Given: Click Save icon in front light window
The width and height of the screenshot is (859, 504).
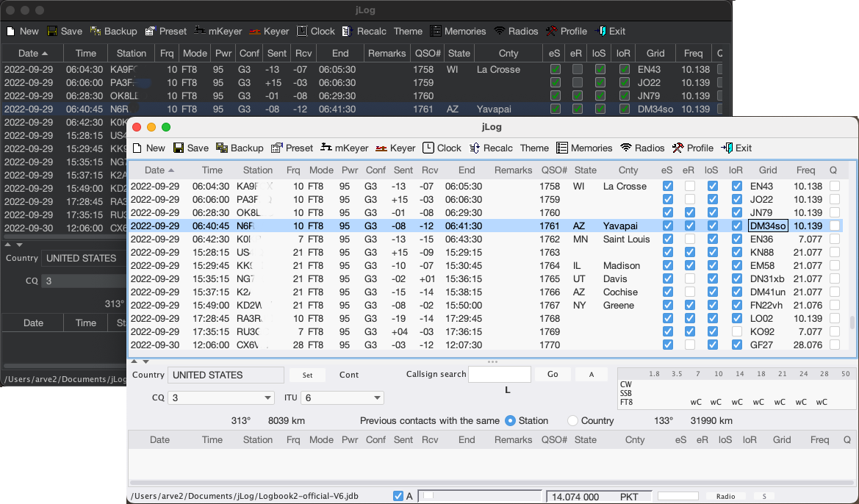Looking at the screenshot, I should click(179, 148).
